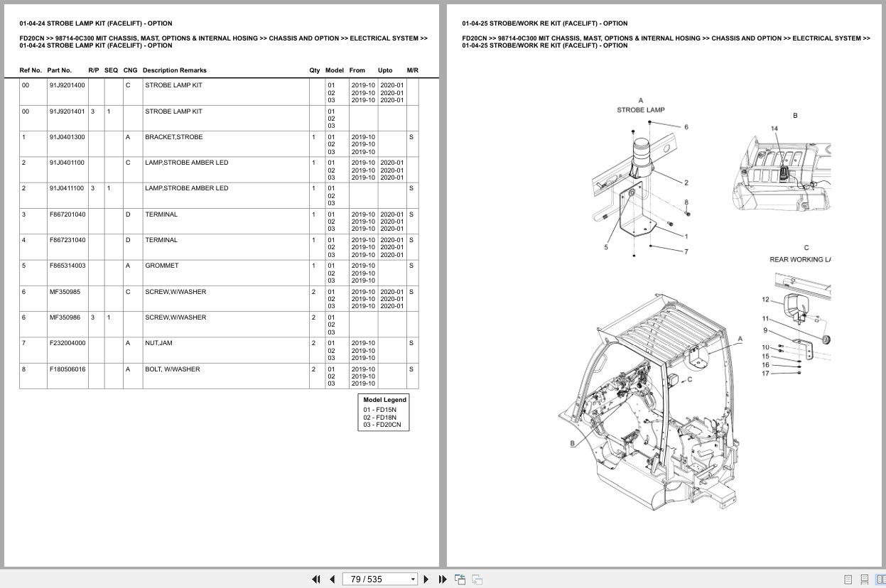
Task: Click the greyed go-to-next-view icon
Action: (477, 579)
